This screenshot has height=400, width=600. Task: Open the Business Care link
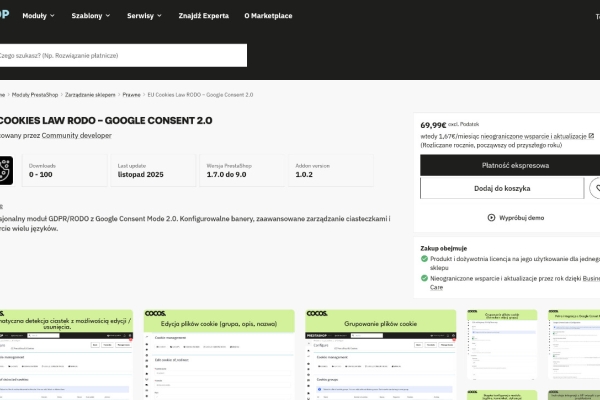point(591,279)
